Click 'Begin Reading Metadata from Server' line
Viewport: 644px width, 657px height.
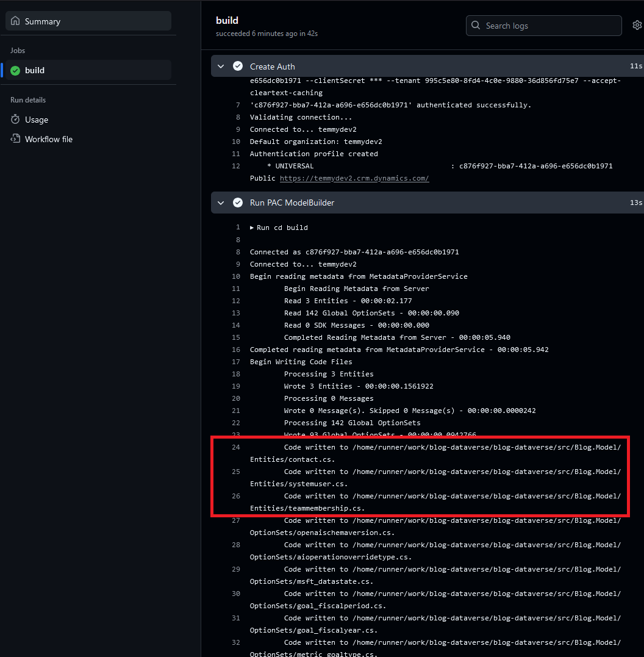pos(356,289)
